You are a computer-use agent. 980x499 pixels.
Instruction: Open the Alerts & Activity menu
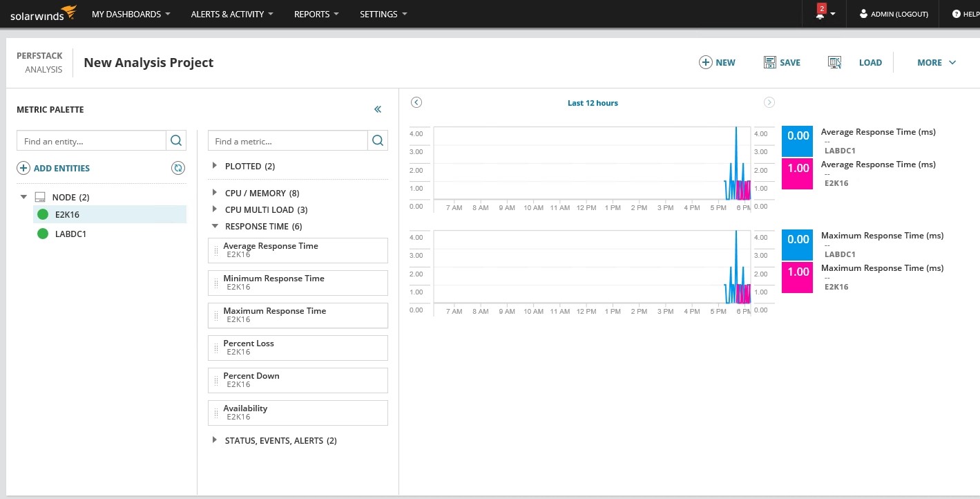click(232, 14)
